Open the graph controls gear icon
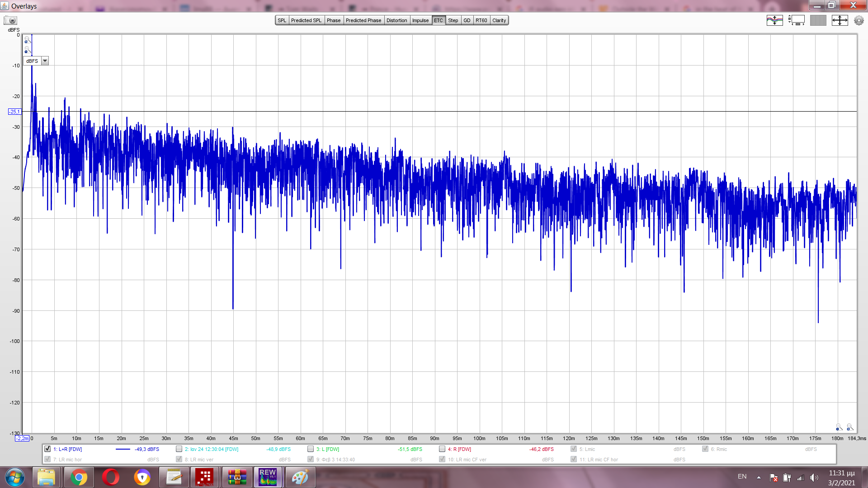 pos(859,20)
